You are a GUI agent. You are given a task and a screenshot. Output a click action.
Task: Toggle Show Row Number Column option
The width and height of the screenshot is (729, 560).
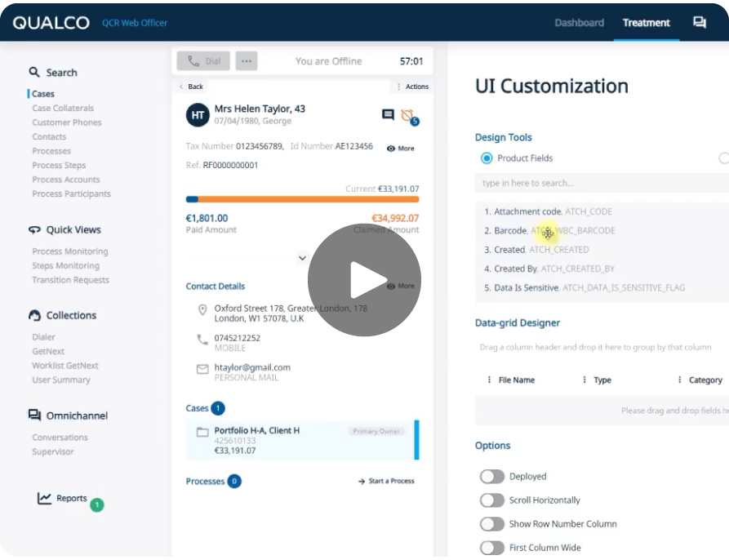click(491, 524)
